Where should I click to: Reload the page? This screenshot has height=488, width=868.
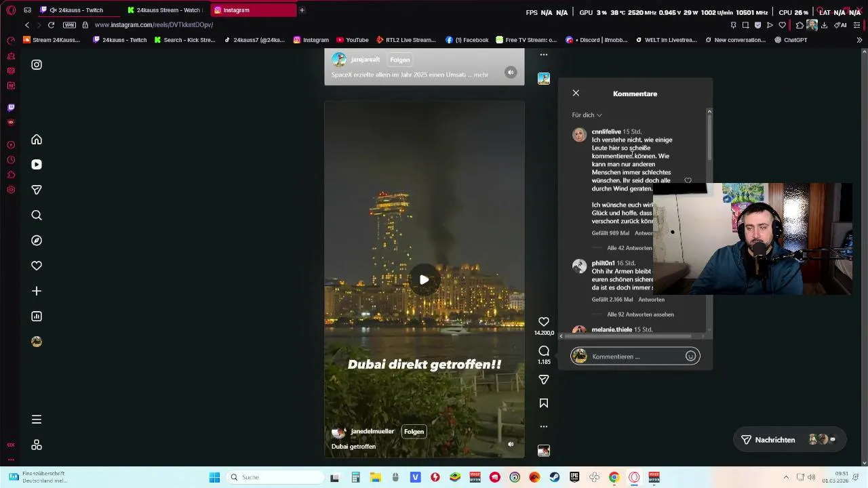51,25
